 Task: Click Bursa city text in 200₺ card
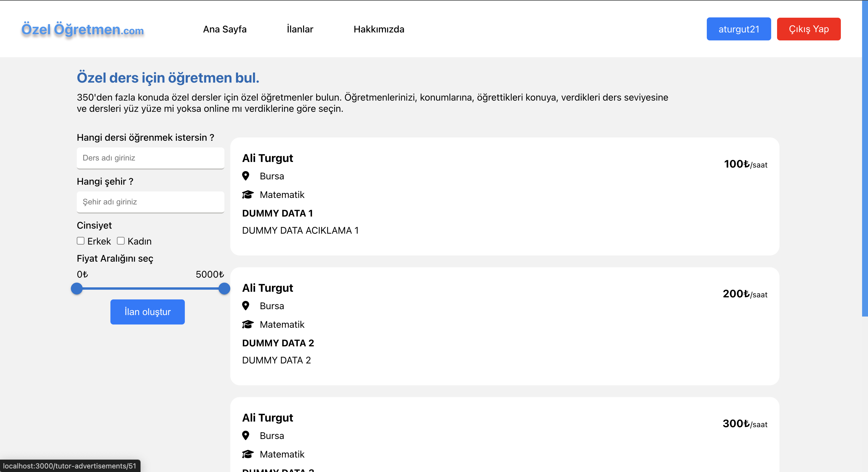272,306
